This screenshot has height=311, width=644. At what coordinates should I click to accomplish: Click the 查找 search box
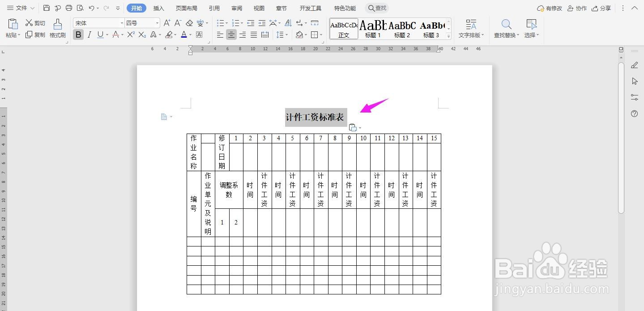click(x=377, y=8)
